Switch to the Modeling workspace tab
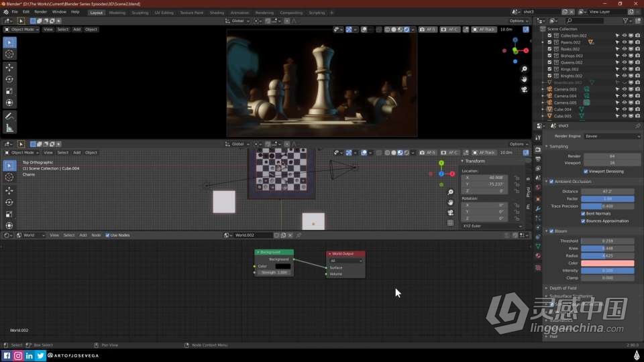The image size is (644, 362). pos(117,13)
